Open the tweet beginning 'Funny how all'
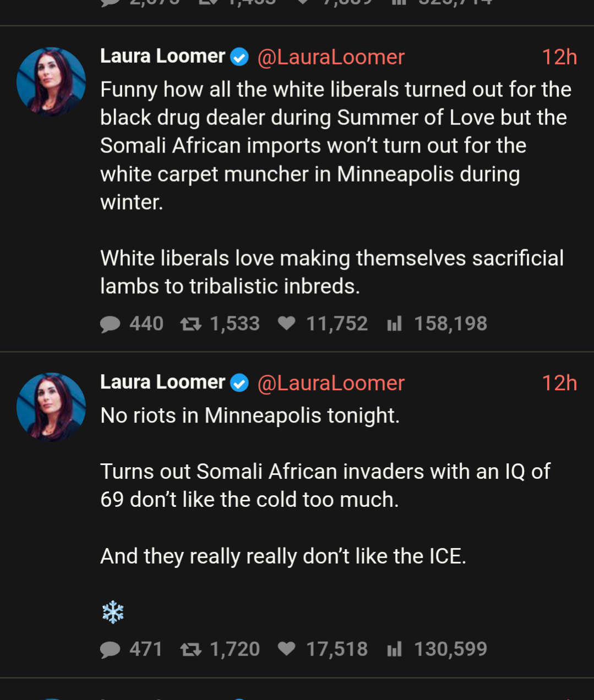This screenshot has height=700, width=594. tap(335, 146)
